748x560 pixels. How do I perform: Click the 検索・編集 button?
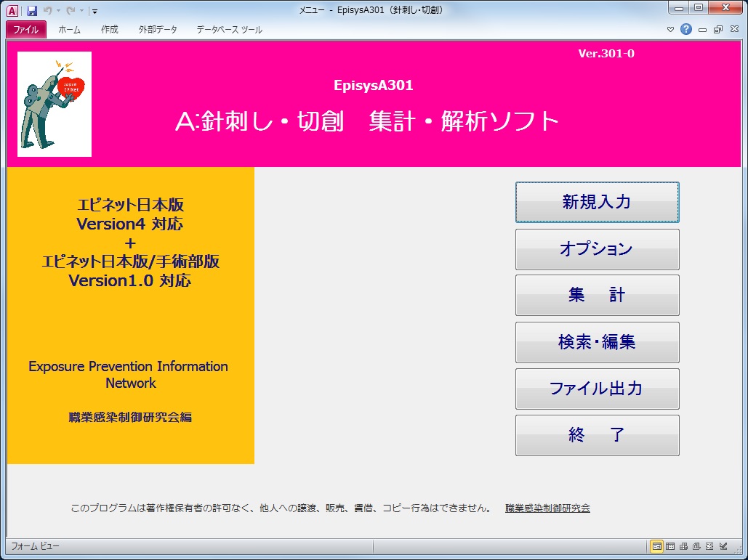pyautogui.click(x=597, y=342)
